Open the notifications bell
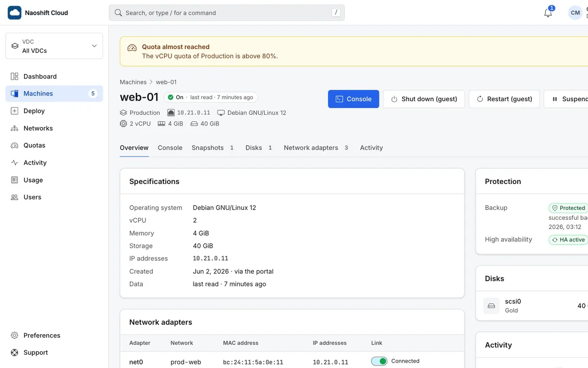This screenshot has height=368, width=588. pos(548,13)
